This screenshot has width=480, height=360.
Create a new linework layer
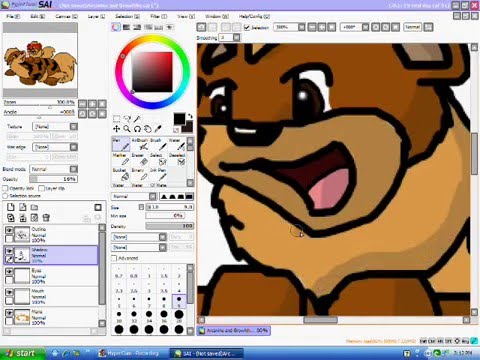(22, 207)
